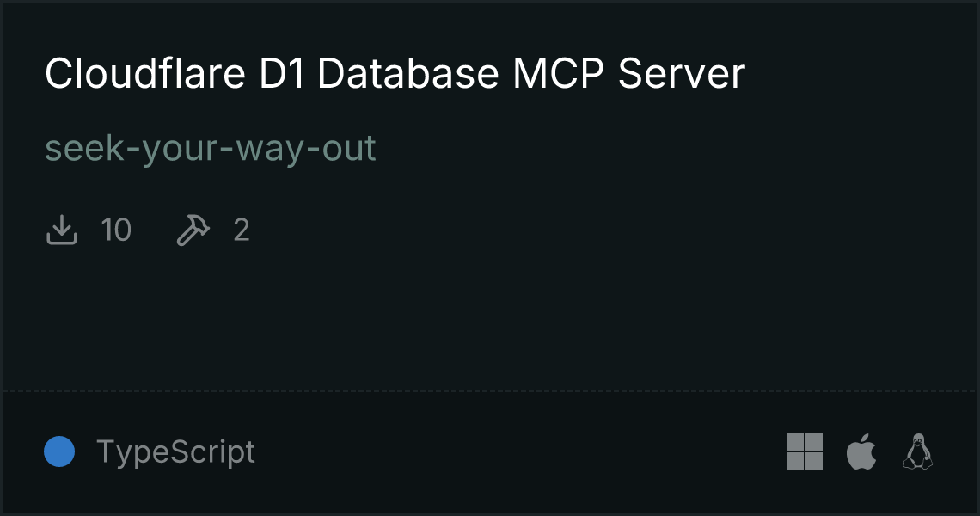Click the Linux penguin platform icon
The height and width of the screenshot is (516, 980).
coord(918,451)
